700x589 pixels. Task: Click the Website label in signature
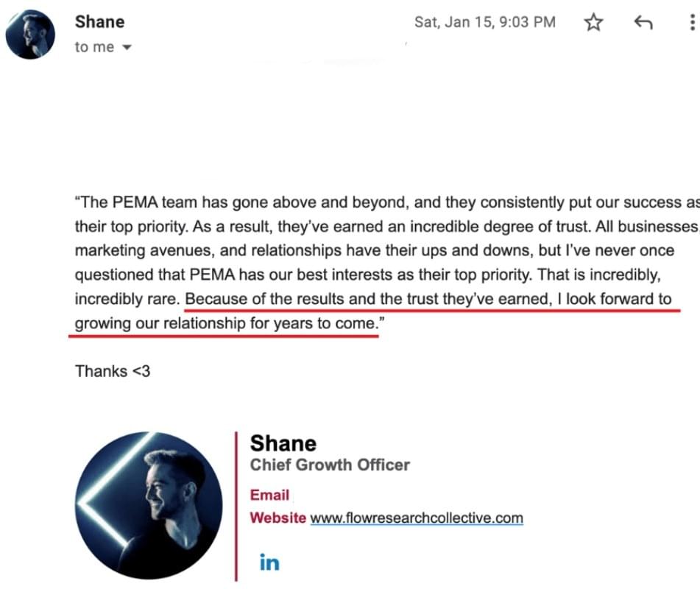point(277,518)
